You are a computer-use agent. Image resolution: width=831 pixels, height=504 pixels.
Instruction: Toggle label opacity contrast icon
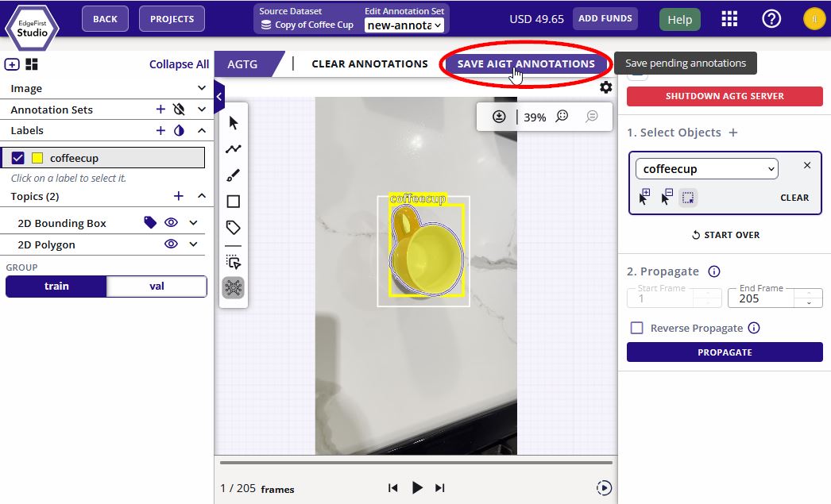[x=179, y=130]
